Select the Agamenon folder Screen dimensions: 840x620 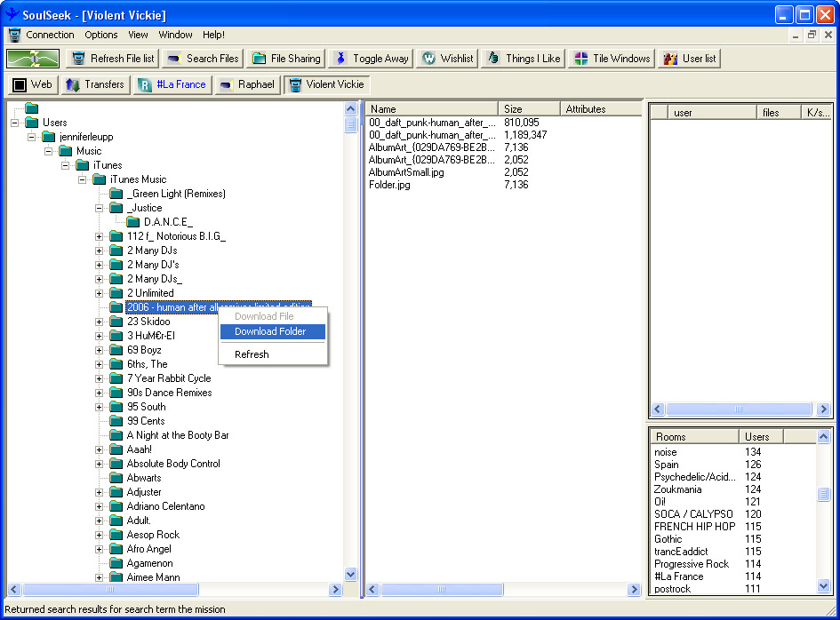point(150,563)
